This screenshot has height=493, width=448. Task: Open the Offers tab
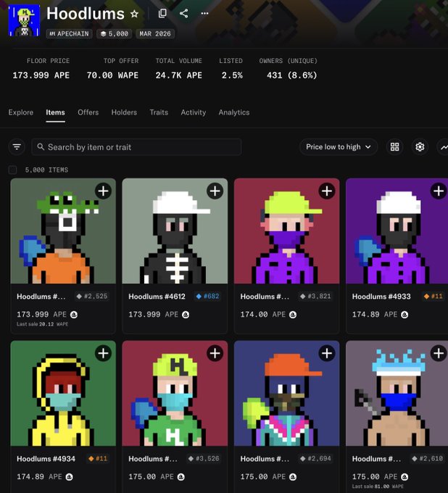point(88,112)
